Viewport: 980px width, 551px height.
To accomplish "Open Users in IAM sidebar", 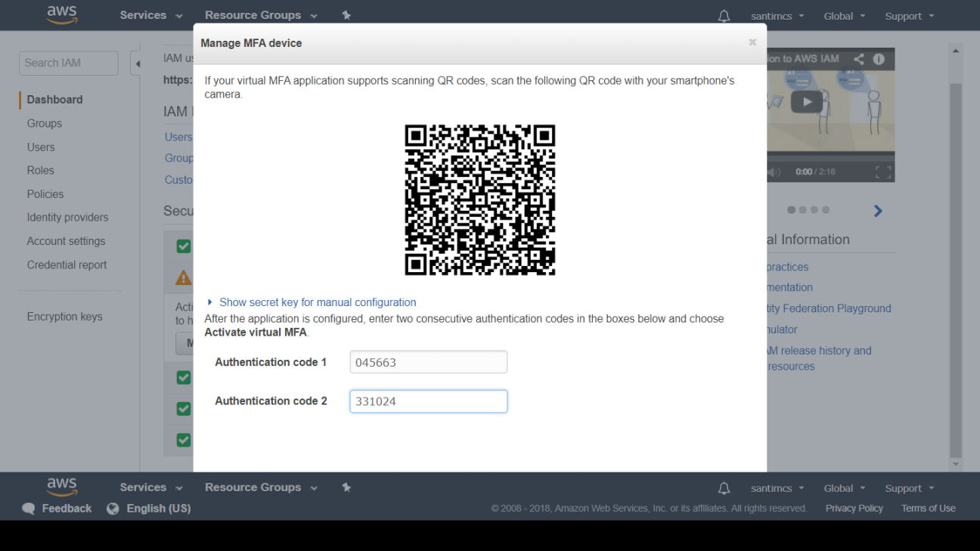I will click(41, 147).
